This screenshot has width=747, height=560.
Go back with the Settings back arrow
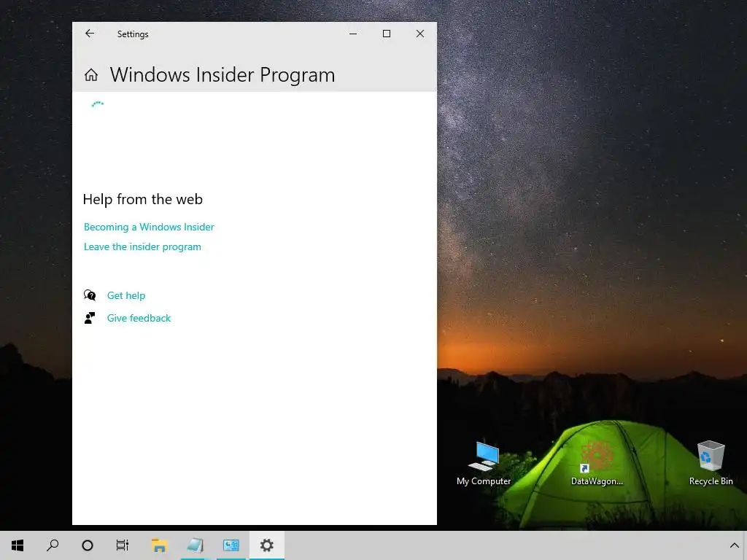click(90, 34)
